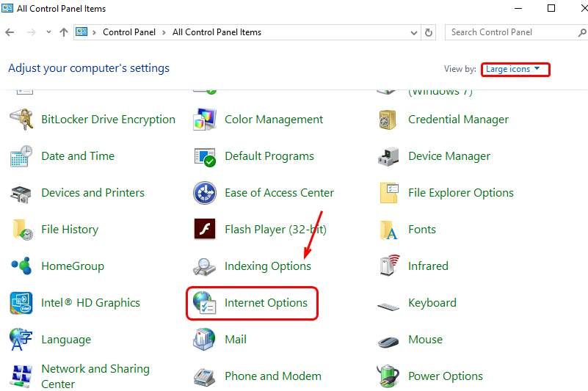
Task: Open the Network and Sharing Center link
Action: 95,376
